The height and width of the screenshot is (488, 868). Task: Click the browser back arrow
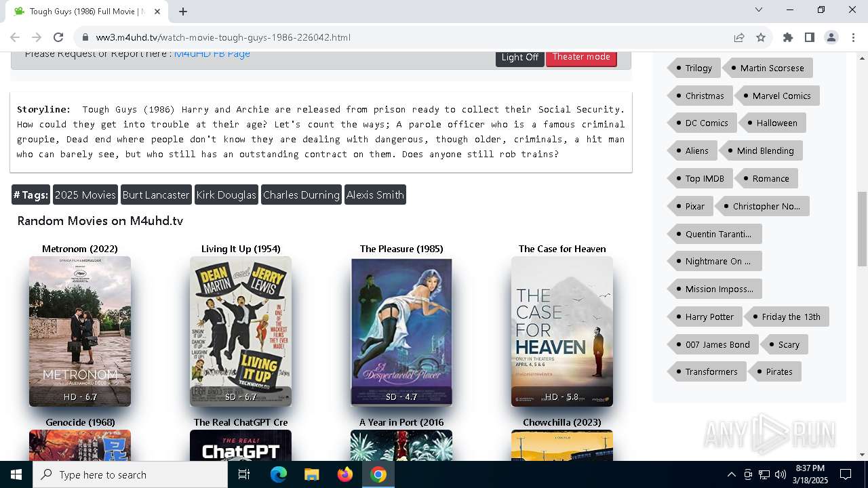(x=15, y=37)
